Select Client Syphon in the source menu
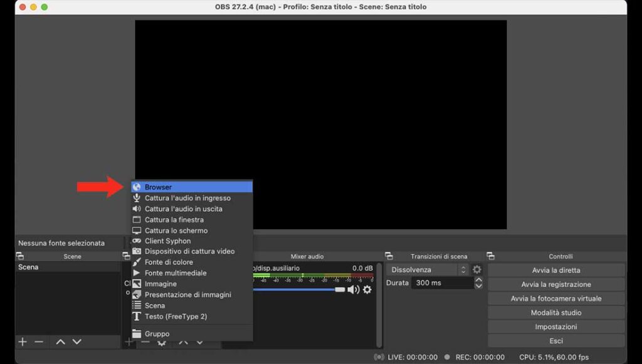 click(x=192, y=241)
